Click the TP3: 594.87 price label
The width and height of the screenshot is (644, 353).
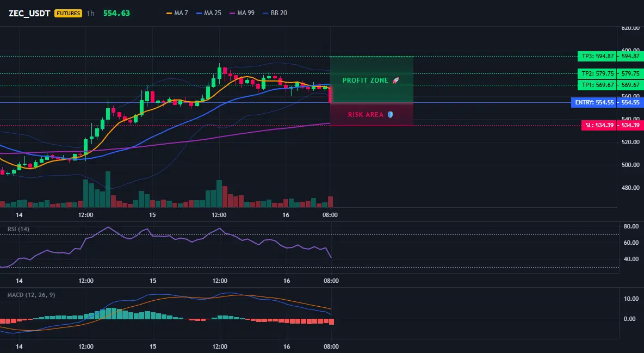coord(597,57)
